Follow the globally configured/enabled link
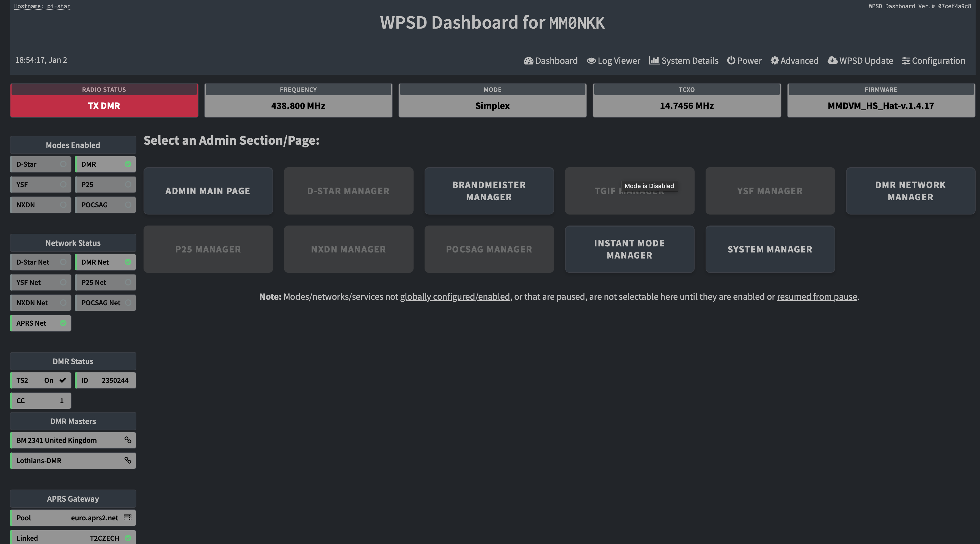 455,297
